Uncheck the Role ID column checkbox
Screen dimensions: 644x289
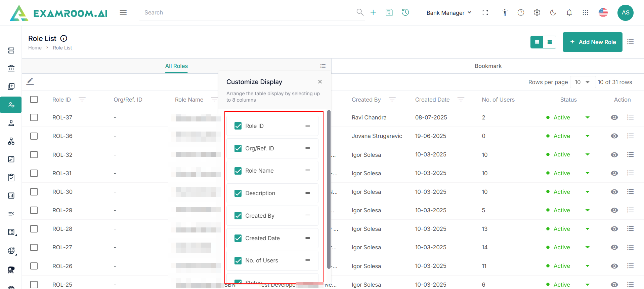click(238, 126)
